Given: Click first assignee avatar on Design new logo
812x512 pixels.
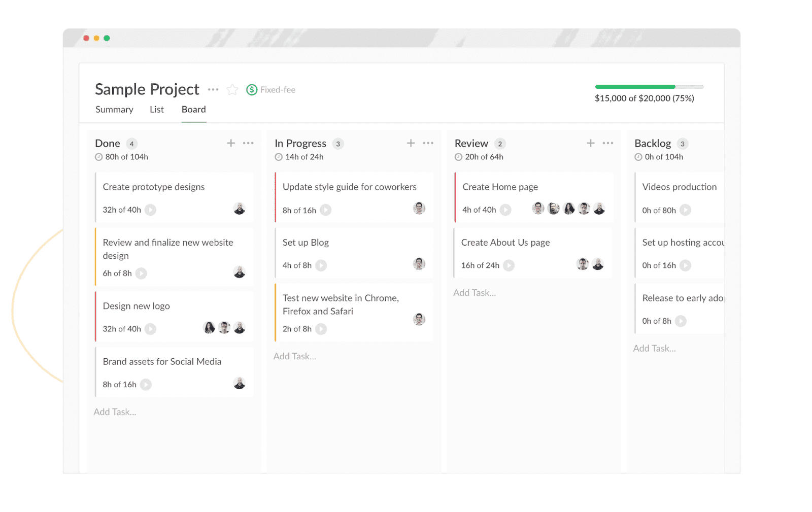Looking at the screenshot, I should (x=209, y=328).
